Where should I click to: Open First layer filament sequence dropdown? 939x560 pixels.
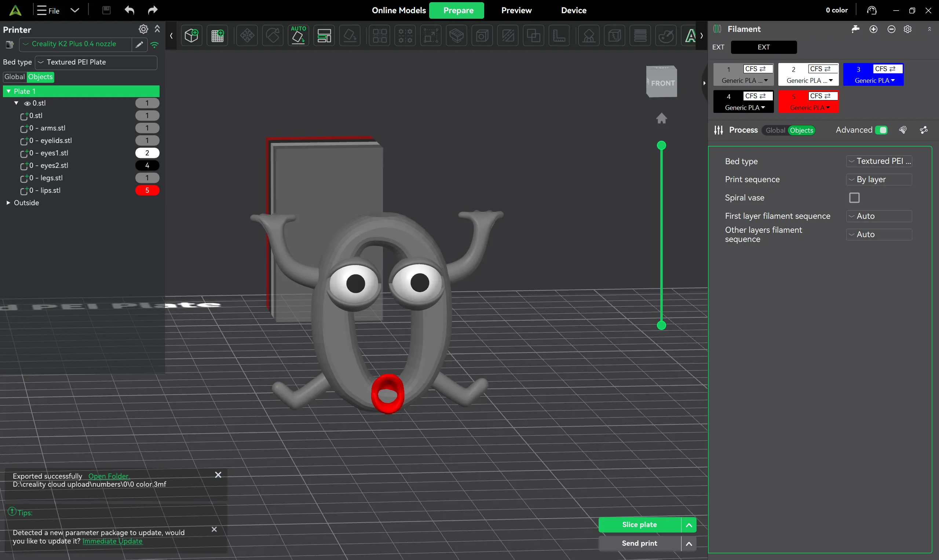[879, 216]
